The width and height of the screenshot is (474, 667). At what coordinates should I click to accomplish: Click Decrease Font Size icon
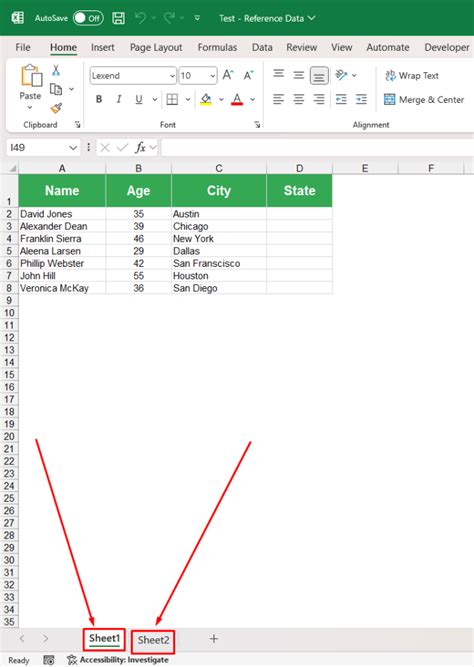[248, 75]
